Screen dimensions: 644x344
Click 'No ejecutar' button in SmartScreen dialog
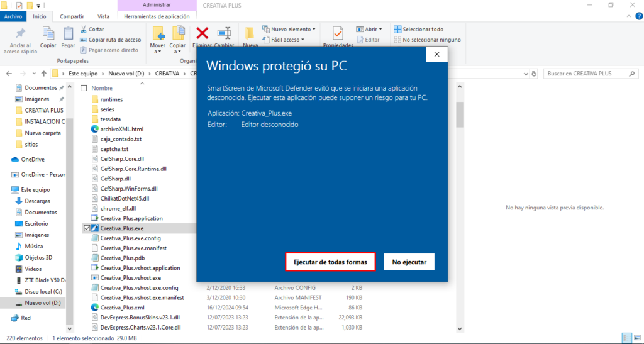(409, 262)
